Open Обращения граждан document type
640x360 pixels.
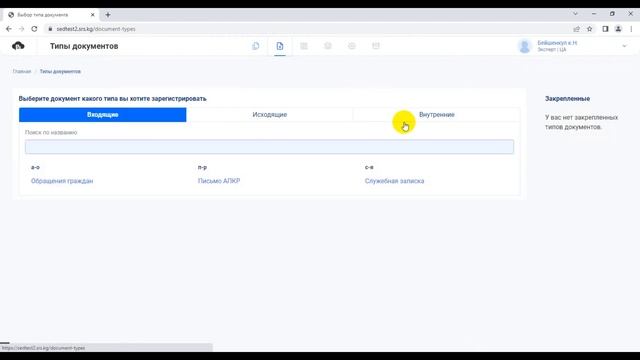62,181
